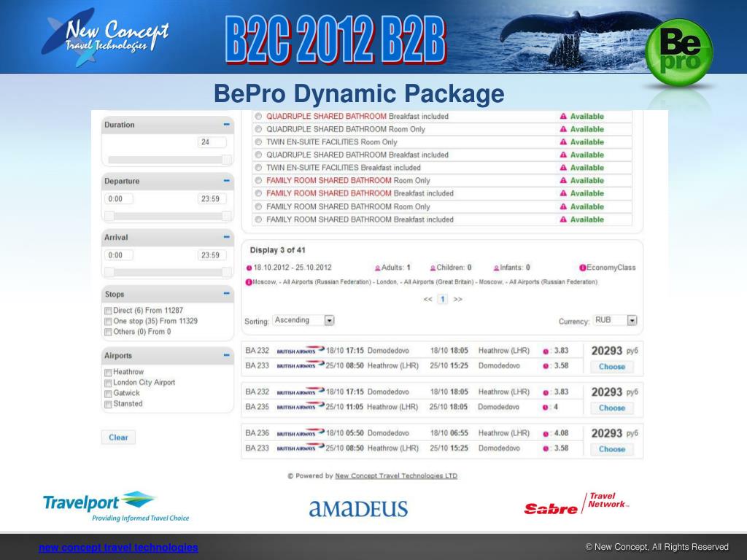Choose the BA 232 / BA 235 flight

point(612,408)
